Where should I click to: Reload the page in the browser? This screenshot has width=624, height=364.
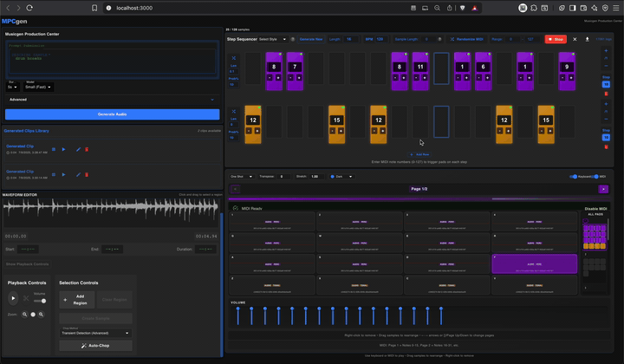click(29, 8)
